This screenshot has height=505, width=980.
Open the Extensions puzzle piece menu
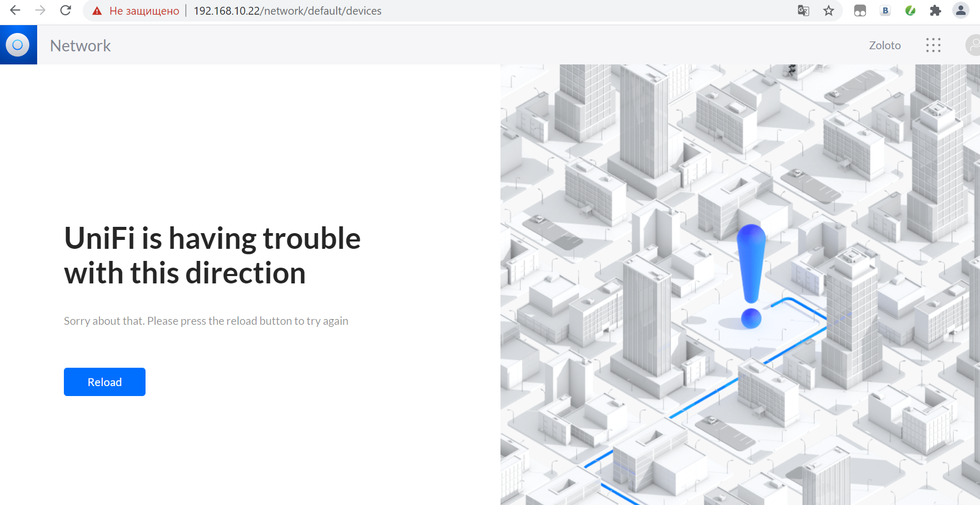pyautogui.click(x=936, y=10)
